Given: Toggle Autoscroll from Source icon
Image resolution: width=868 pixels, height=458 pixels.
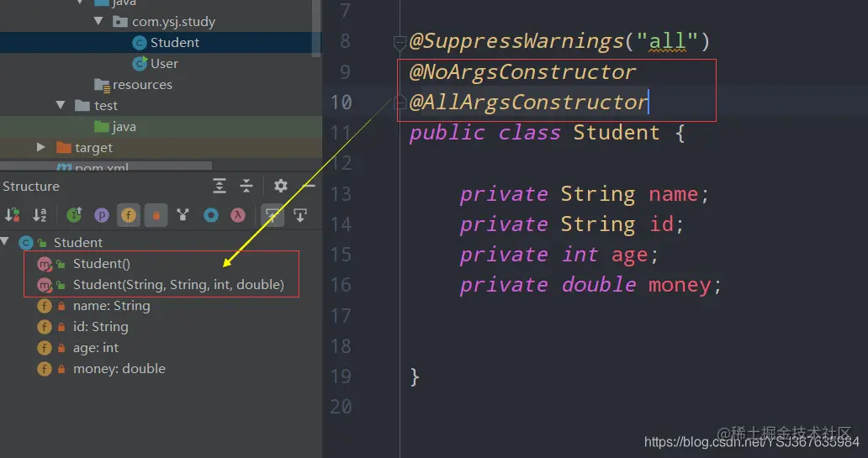Looking at the screenshot, I should [300, 215].
